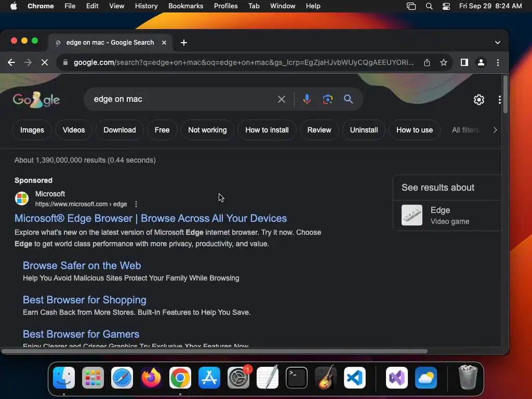
Task: Open the Chrome three-dot menu
Action: click(498, 62)
